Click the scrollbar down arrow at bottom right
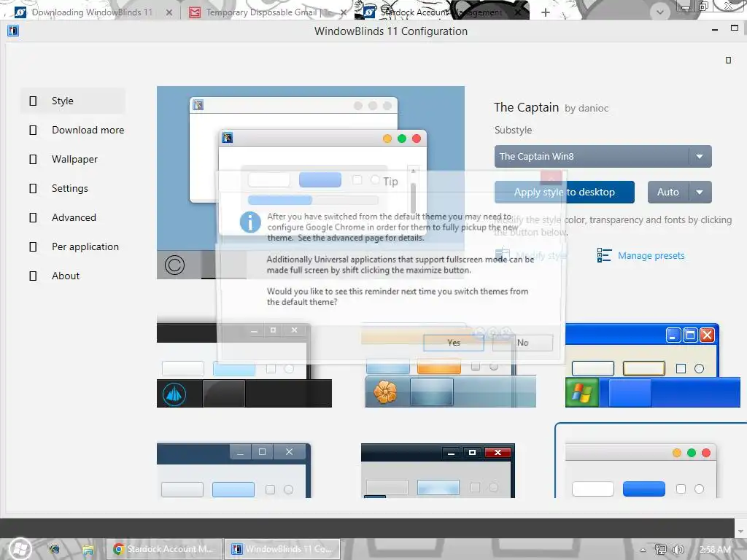This screenshot has height=560, width=747. 740,531
